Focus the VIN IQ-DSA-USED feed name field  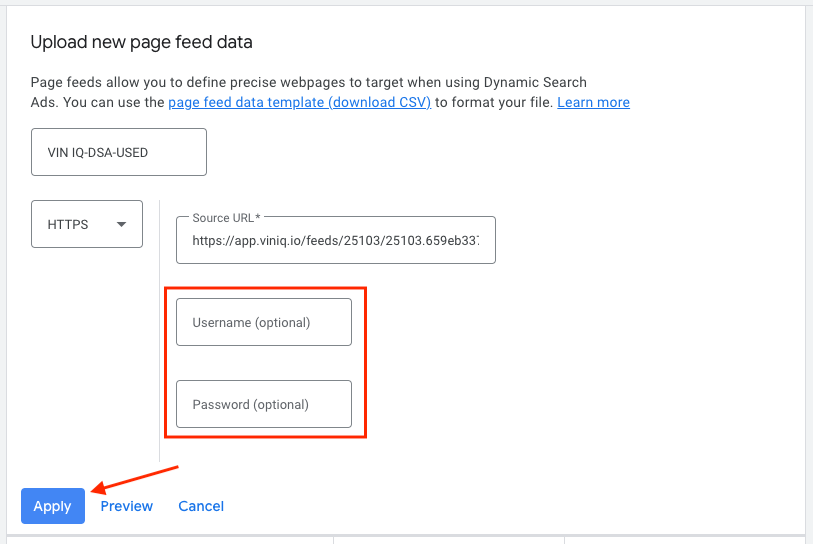119,152
